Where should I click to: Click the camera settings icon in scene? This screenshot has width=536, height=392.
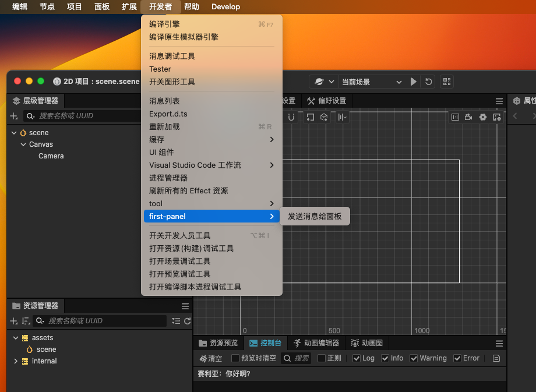468,117
